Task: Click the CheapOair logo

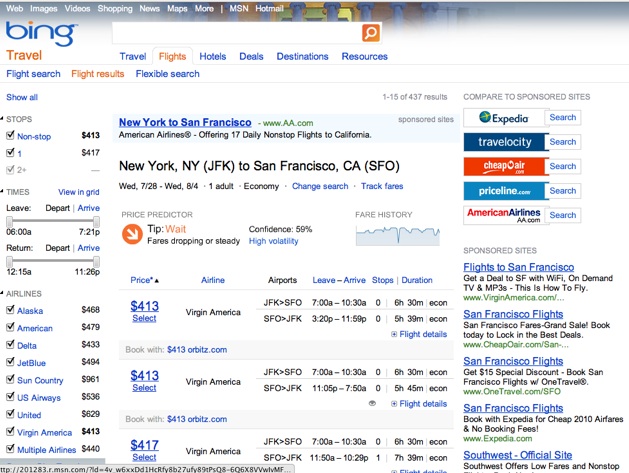Action: tap(504, 166)
